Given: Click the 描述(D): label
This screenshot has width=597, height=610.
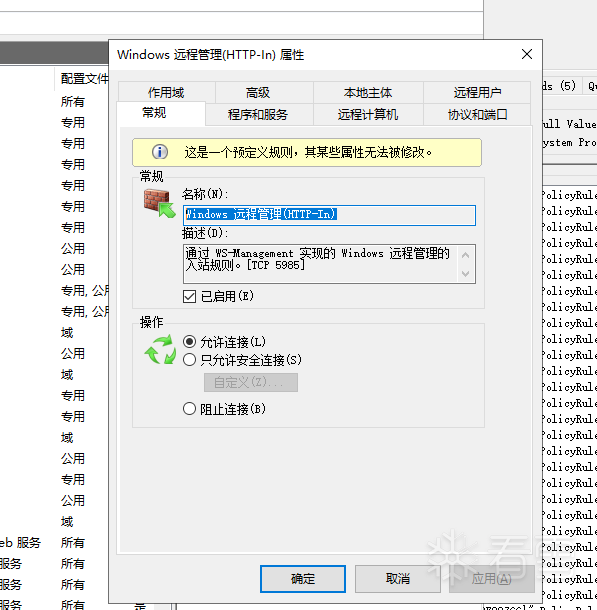Looking at the screenshot, I should (205, 233).
